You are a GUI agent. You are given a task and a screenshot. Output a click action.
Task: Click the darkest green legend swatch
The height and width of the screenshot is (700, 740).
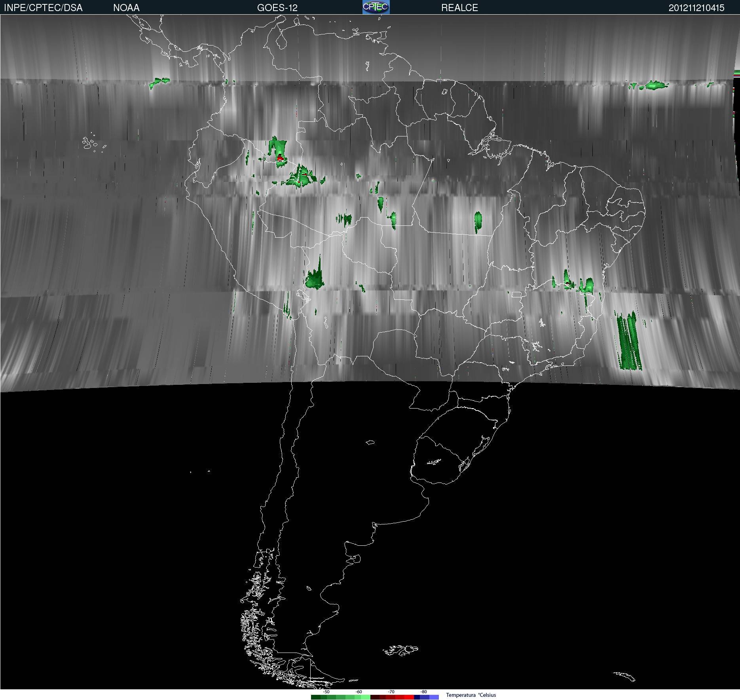tap(316, 697)
